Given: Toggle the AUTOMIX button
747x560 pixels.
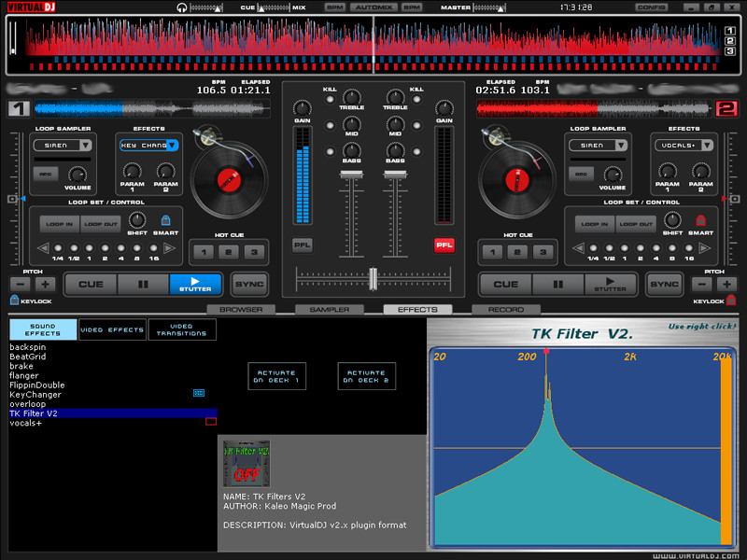Looking at the screenshot, I should click(x=373, y=7).
